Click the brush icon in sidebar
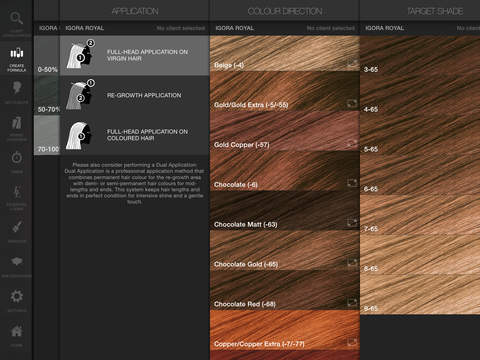The height and width of the screenshot is (360, 480). click(x=17, y=227)
